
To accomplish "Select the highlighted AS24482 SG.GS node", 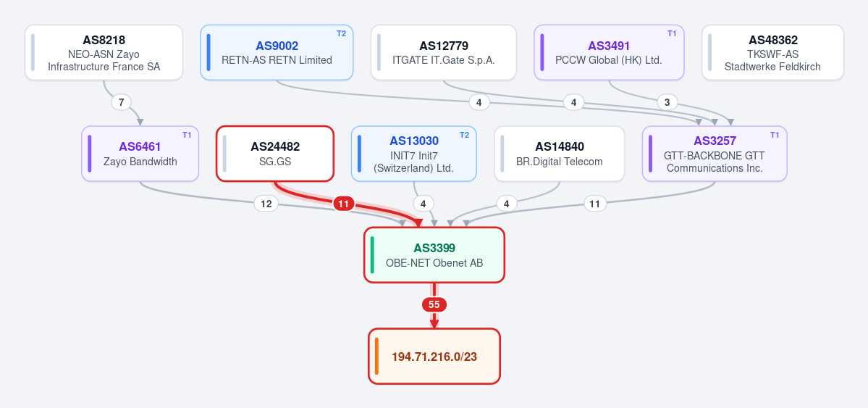I will pos(275,154).
